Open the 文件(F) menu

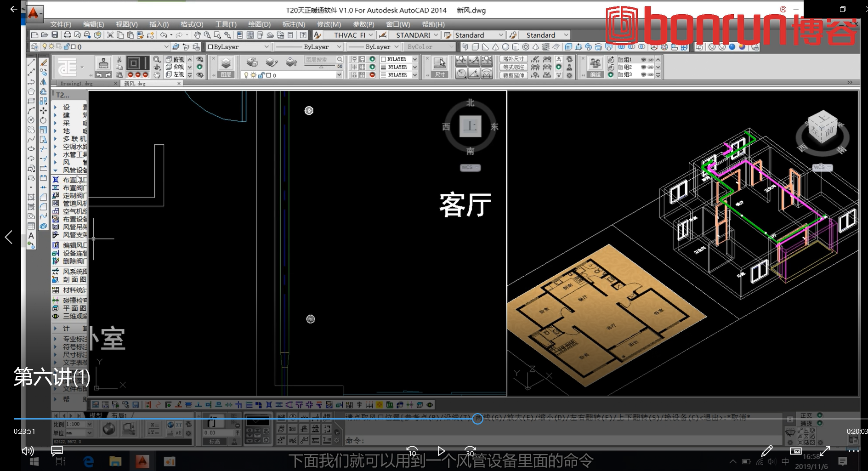[61, 24]
